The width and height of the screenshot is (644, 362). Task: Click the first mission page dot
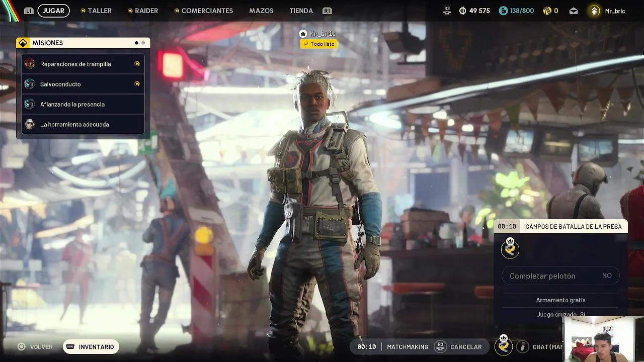click(136, 43)
